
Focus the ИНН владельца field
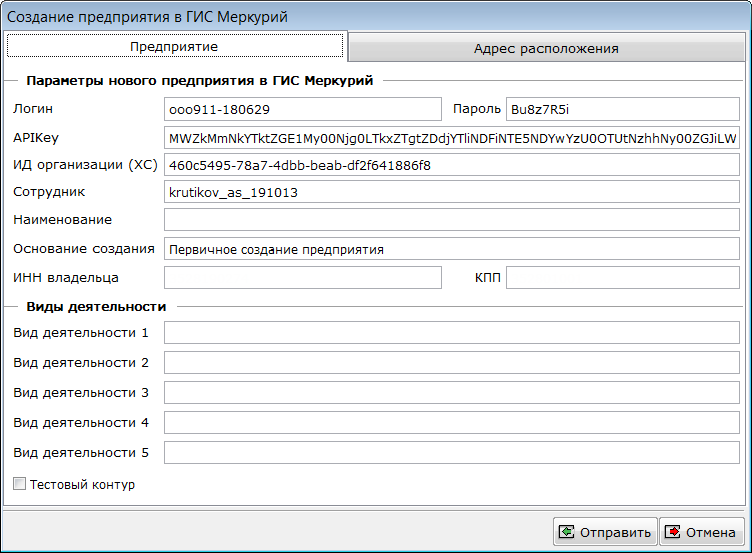tap(303, 278)
